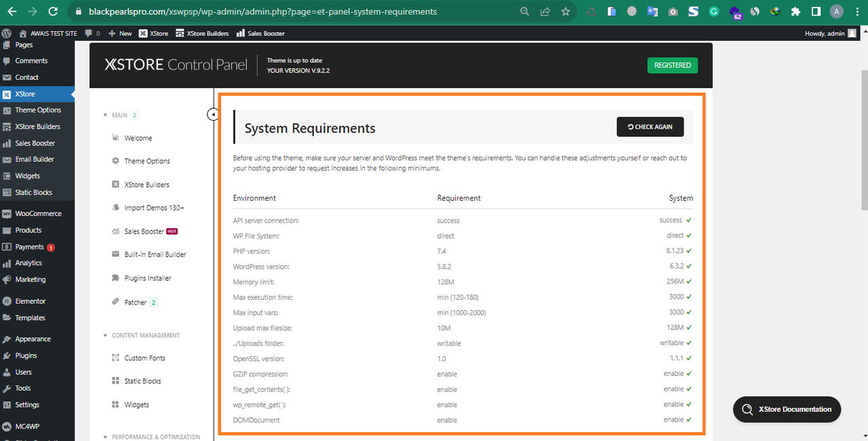Click the browser side panel icon
This screenshot has height=441, width=868.
(x=816, y=12)
